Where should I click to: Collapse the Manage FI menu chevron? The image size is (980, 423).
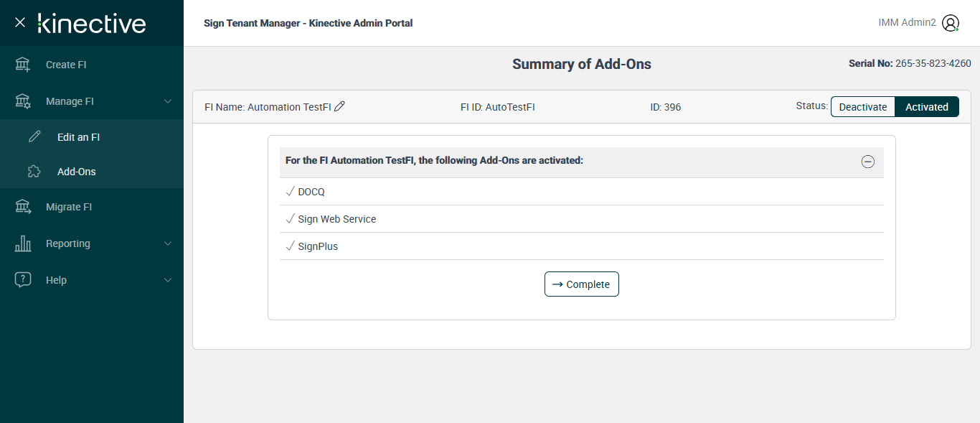pyautogui.click(x=168, y=101)
